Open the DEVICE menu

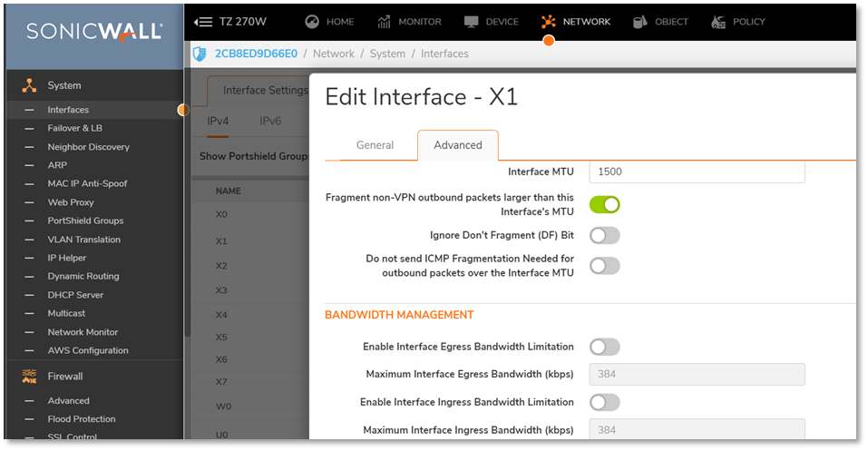(x=502, y=22)
